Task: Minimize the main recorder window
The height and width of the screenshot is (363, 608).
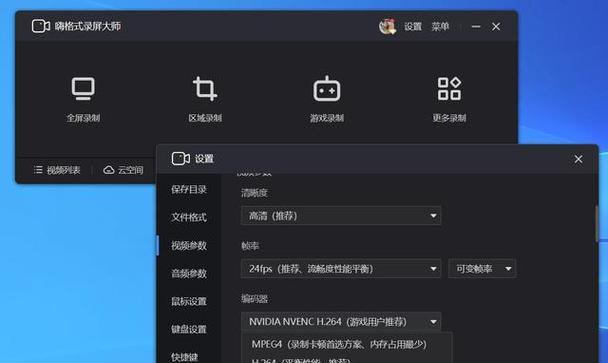Action: pos(476,26)
